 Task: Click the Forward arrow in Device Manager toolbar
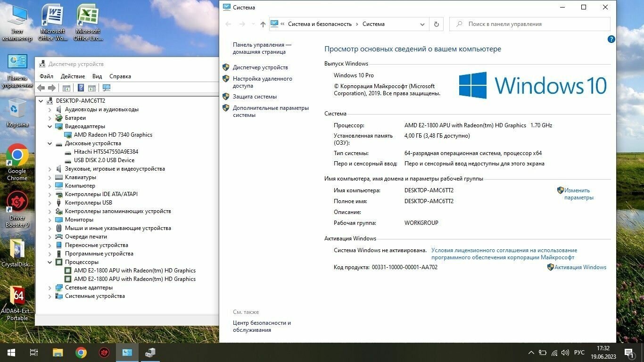(52, 88)
